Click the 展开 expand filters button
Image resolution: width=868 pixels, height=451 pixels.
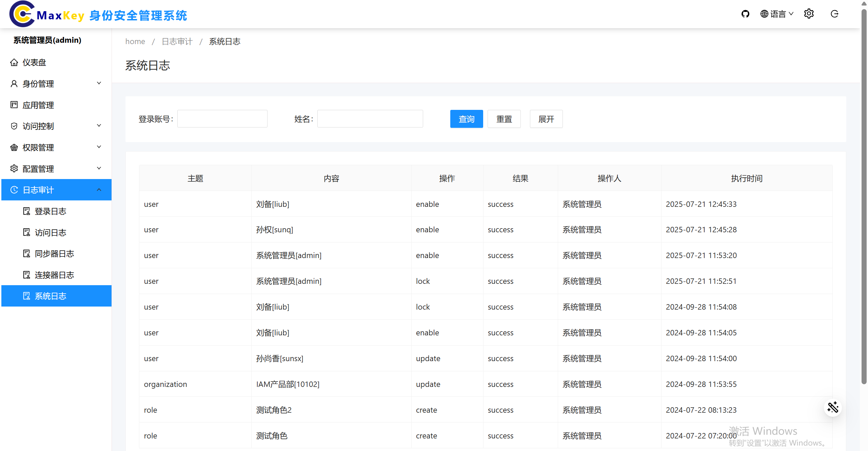tap(546, 119)
